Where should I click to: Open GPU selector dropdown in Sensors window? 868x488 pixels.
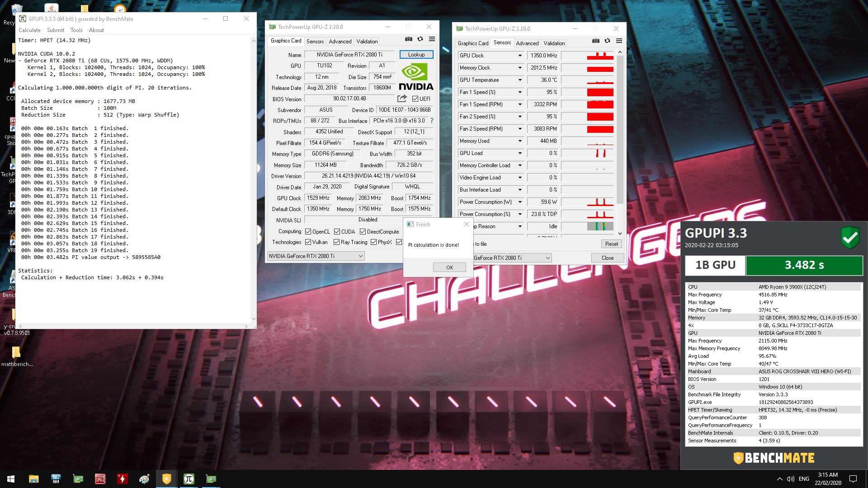[x=512, y=258]
